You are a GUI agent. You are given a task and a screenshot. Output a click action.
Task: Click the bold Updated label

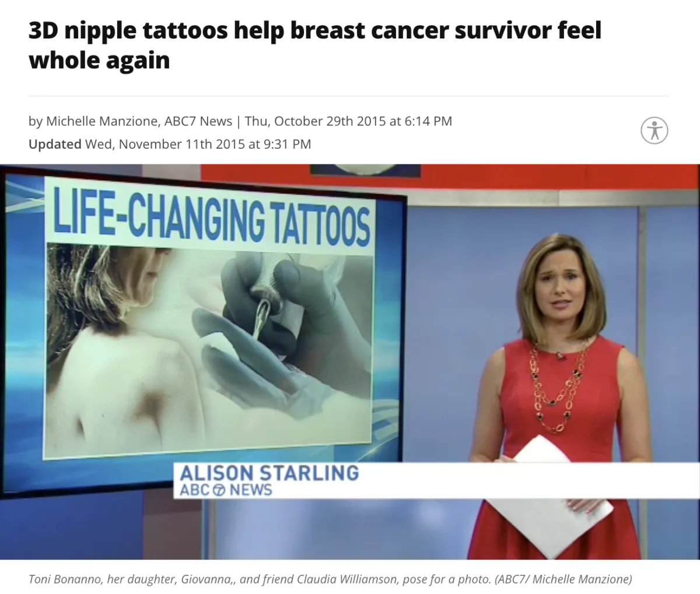pyautogui.click(x=55, y=144)
